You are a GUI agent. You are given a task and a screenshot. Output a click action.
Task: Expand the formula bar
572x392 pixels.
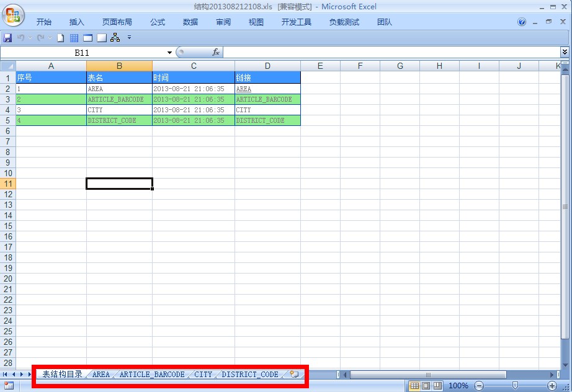(565, 51)
